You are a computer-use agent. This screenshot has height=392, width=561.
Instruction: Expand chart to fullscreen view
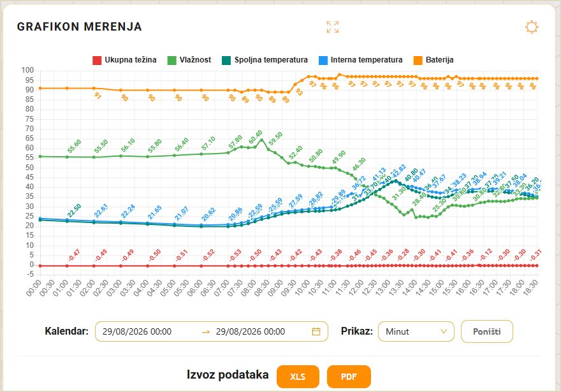(x=332, y=27)
